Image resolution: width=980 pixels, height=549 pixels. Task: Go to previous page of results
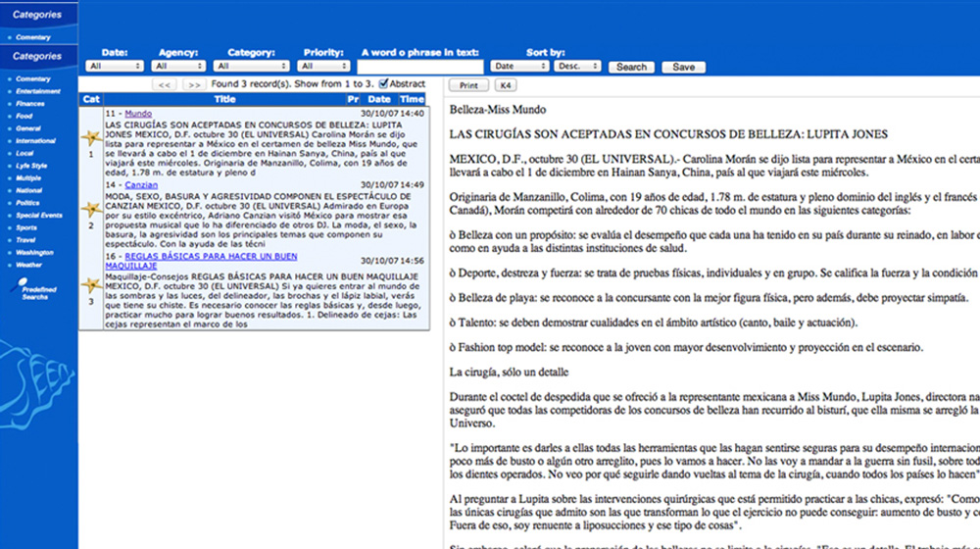pos(166,85)
